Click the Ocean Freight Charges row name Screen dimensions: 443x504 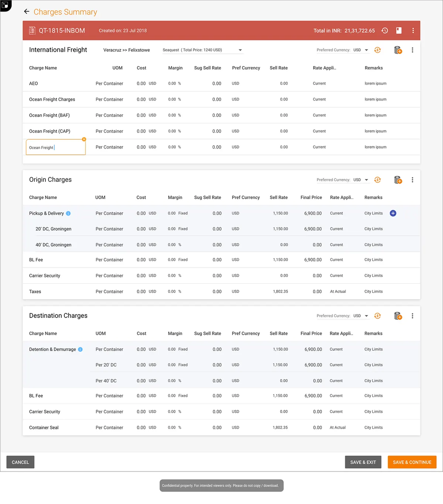pyautogui.click(x=52, y=99)
